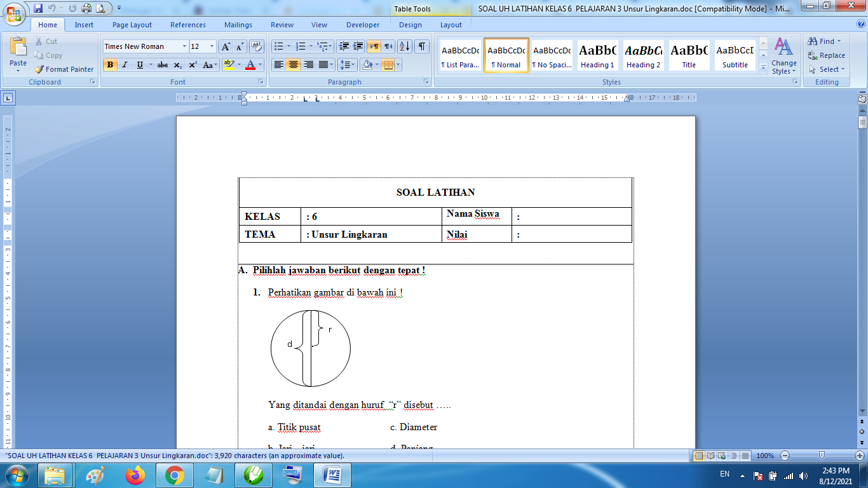Open font color dropdown arrow
This screenshot has width=868, height=488.
click(x=261, y=65)
